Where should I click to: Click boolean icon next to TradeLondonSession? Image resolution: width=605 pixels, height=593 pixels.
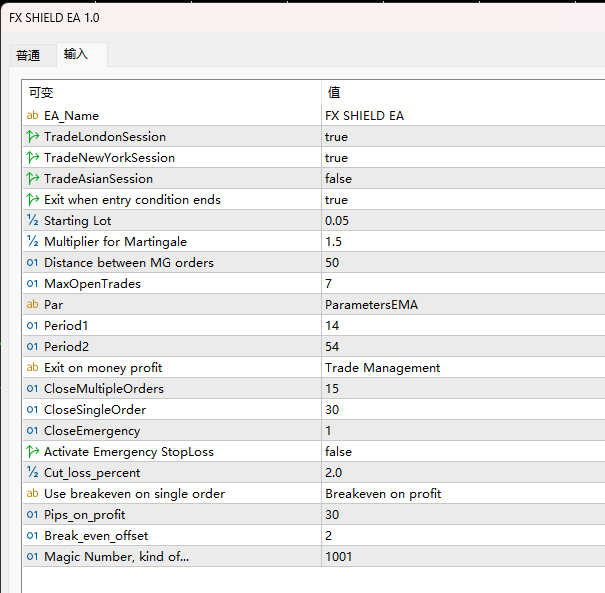[32, 136]
